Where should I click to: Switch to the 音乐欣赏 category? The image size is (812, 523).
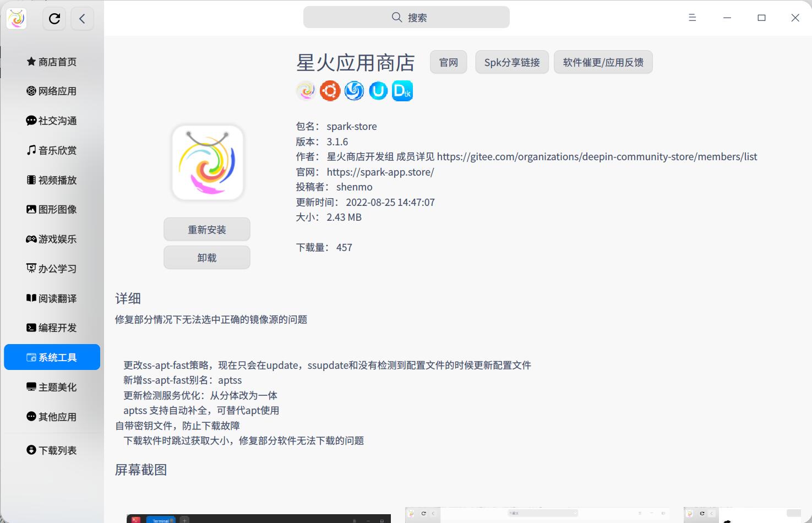[51, 150]
